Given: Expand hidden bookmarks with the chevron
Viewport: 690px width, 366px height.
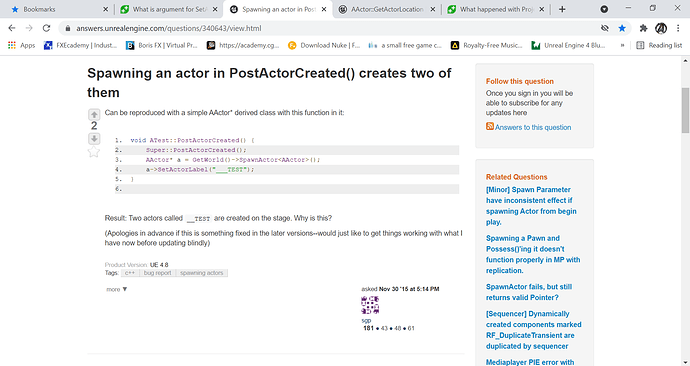Looking at the screenshot, I should coord(622,45).
